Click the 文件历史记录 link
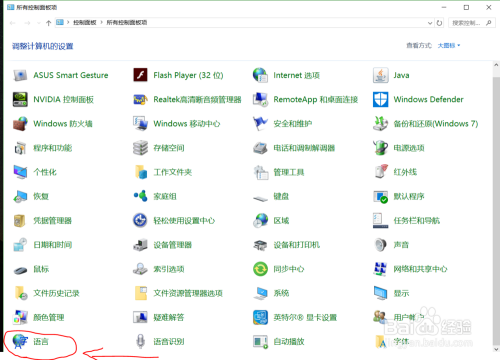This screenshot has height=360, width=500. click(56, 293)
